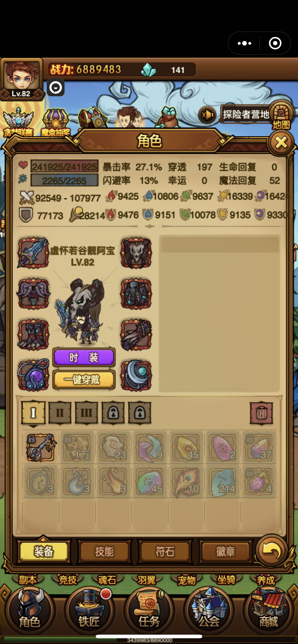Open the equipped sword weapon slot
Screen dimensions: 298x644
tap(33, 253)
